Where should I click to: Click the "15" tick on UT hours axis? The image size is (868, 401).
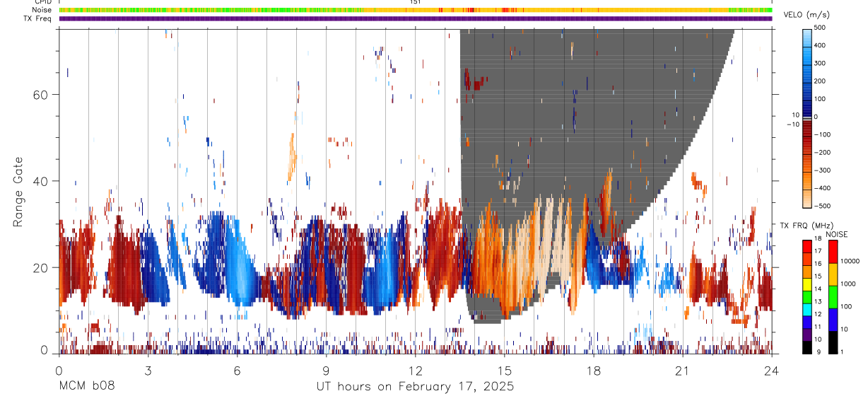click(x=505, y=370)
